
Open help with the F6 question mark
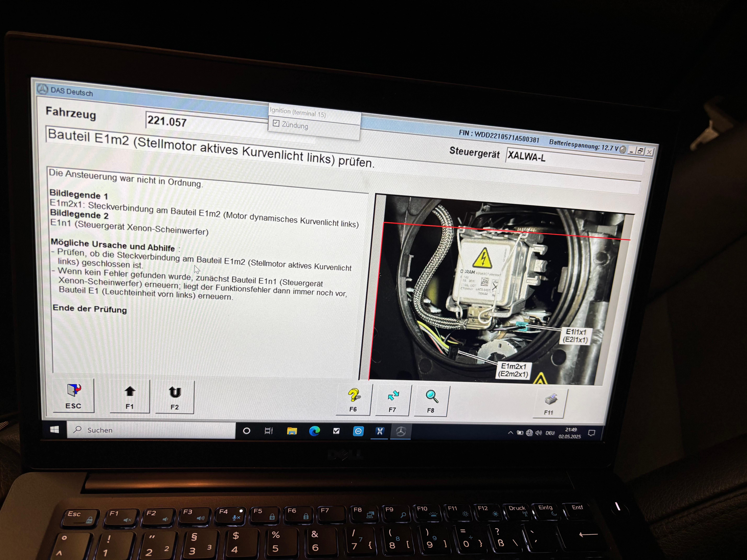354,400
